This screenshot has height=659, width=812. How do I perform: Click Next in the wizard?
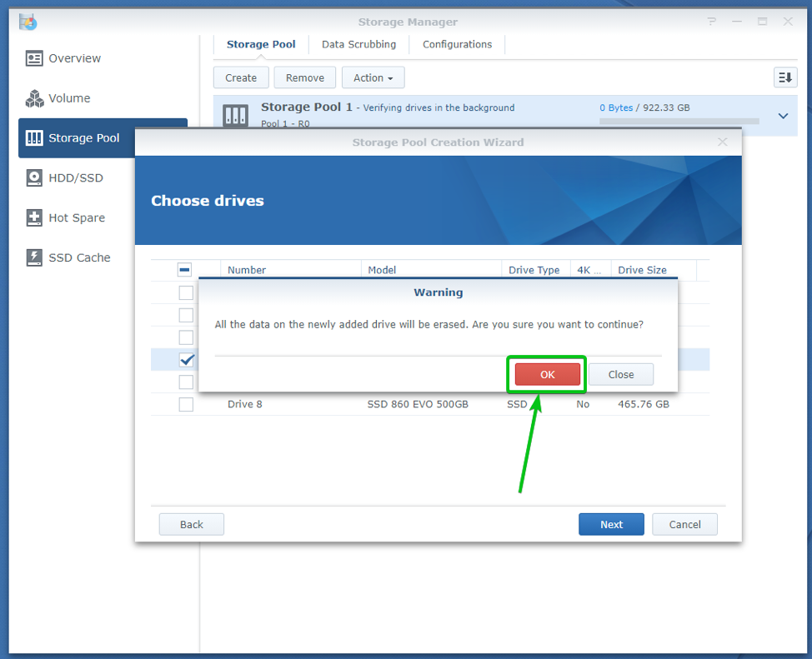[611, 524]
